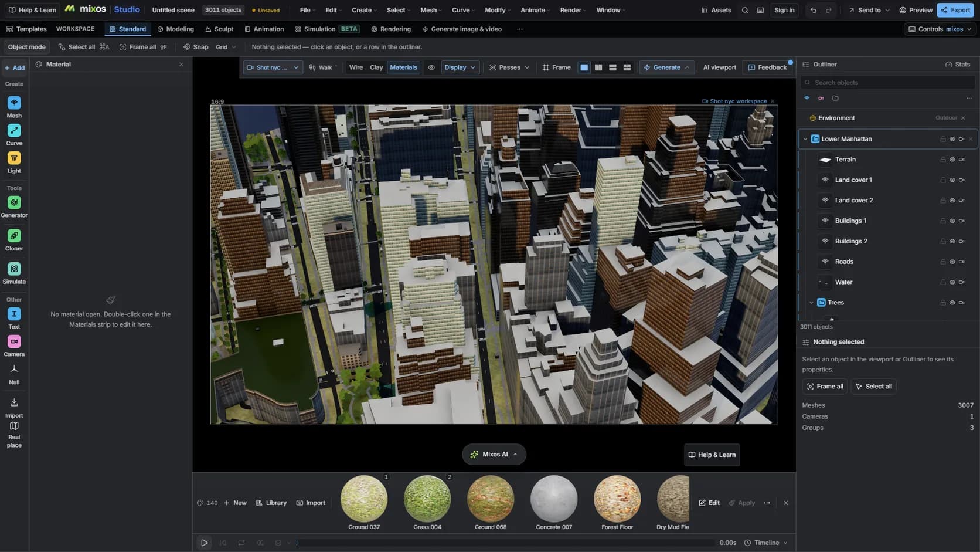Open the Render menu
The image size is (980, 552).
click(x=573, y=10)
